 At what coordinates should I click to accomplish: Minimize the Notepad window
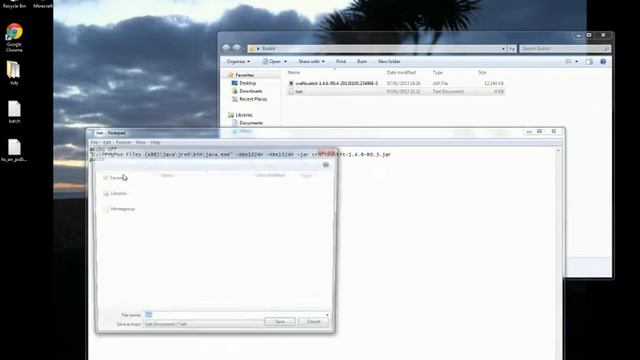coord(529,131)
